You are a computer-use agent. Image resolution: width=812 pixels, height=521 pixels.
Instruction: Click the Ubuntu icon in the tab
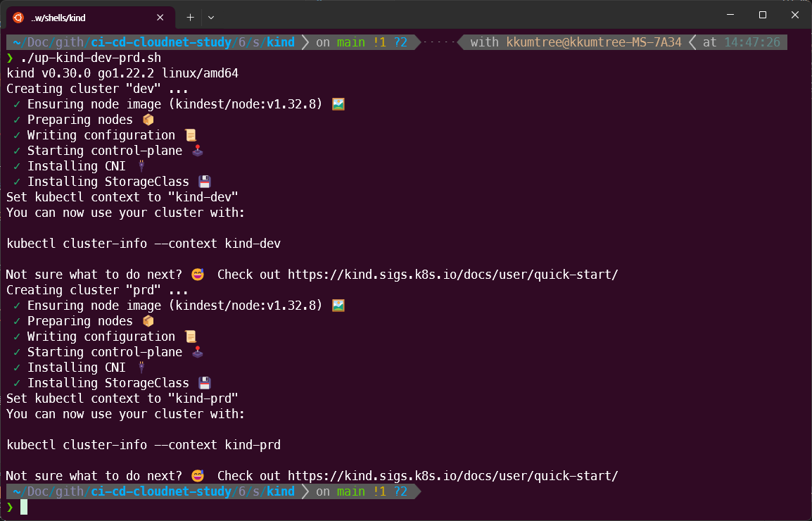18,18
